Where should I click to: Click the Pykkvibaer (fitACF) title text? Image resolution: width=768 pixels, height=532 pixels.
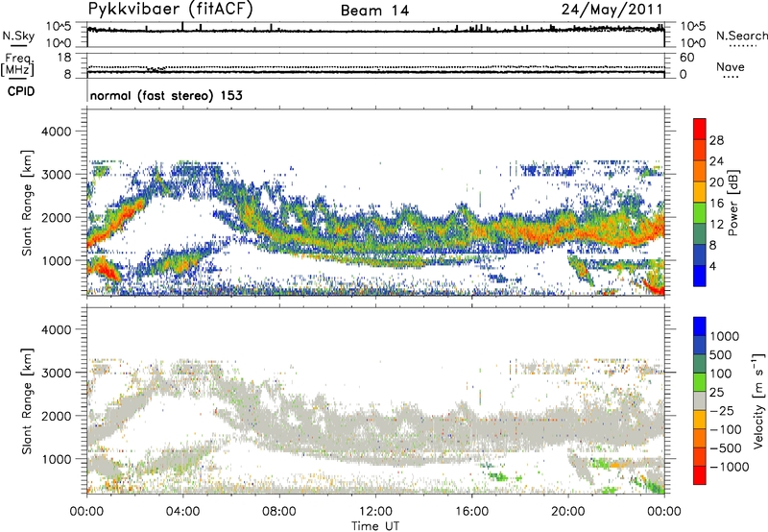(x=170, y=10)
